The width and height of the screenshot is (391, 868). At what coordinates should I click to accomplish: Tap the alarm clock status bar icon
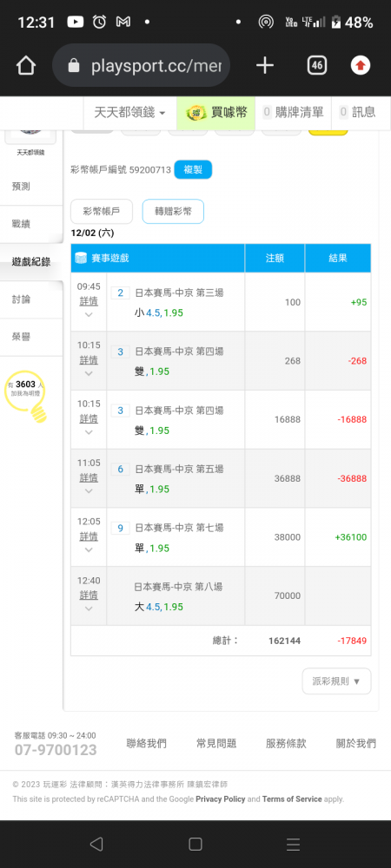(x=99, y=23)
